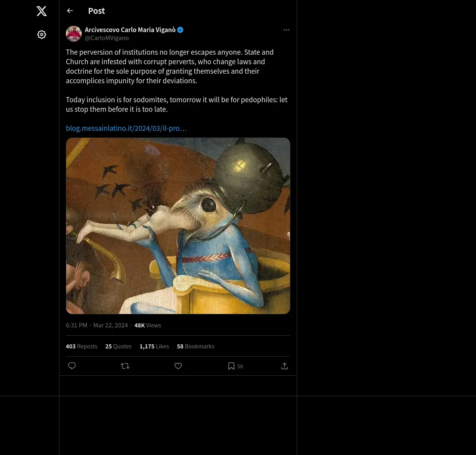This screenshot has height=455, width=476.
Task: View the 1,175 Likes list
Action: 154,346
